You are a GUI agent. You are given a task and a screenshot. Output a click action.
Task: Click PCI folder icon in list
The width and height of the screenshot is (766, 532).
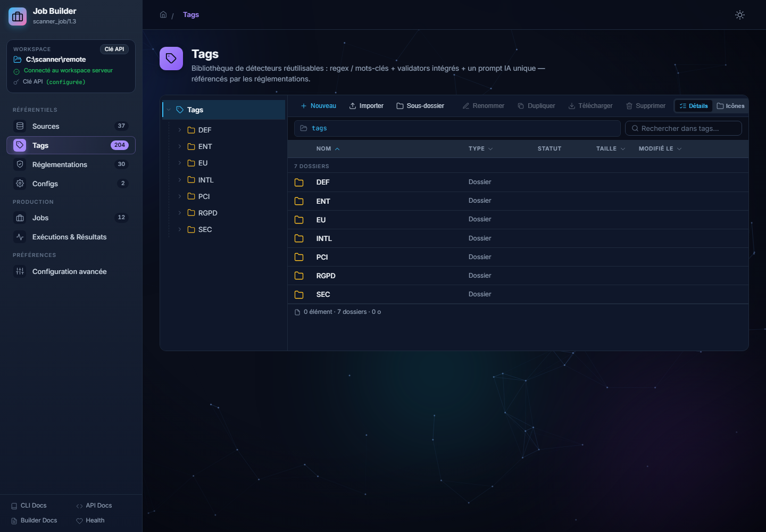pyautogui.click(x=299, y=257)
